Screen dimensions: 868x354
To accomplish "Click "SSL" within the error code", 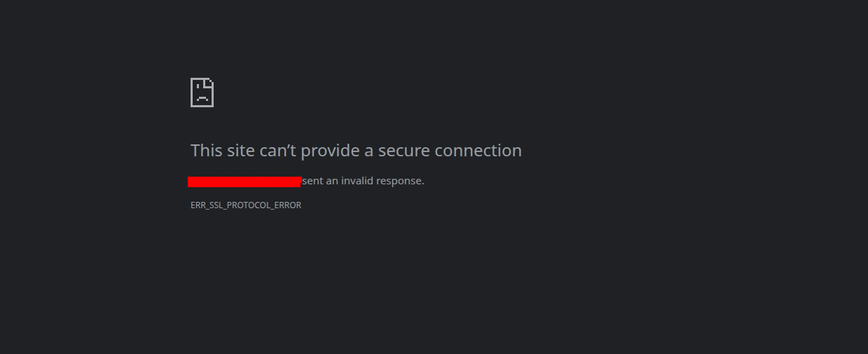I will click(x=216, y=205).
